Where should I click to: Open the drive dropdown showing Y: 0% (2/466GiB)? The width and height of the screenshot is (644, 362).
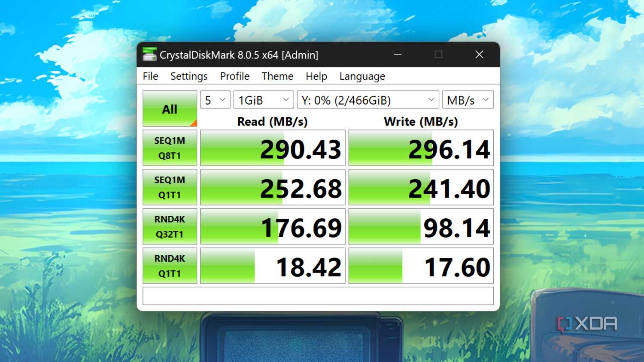368,100
